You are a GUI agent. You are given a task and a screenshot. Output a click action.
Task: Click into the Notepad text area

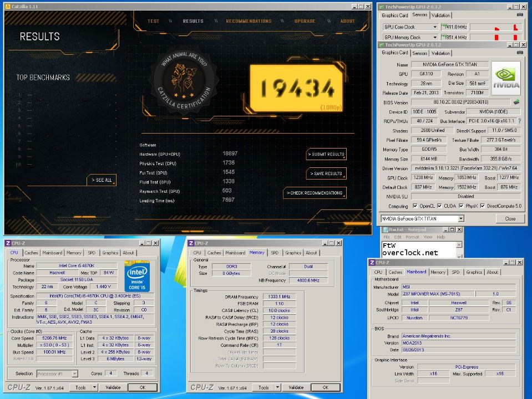pos(419,249)
